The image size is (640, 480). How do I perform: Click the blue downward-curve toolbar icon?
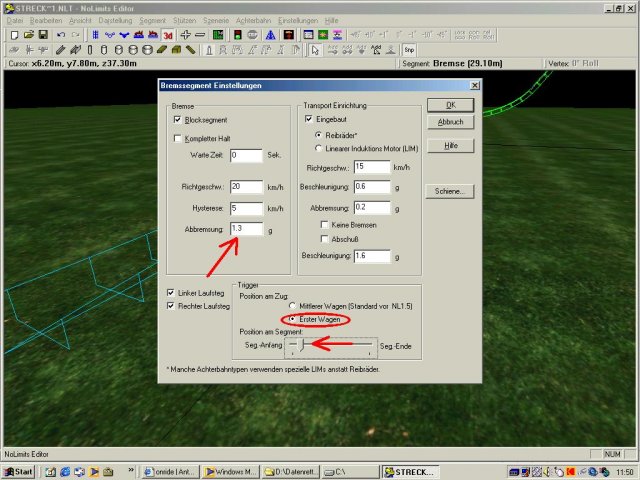(124, 35)
